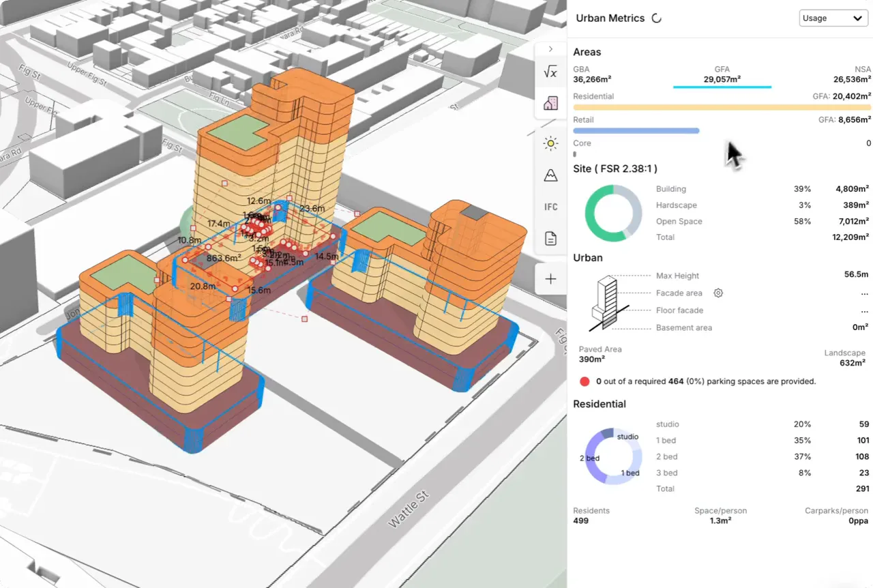Click the 17.4m dimension label
Image resolution: width=873 pixels, height=588 pixels.
(219, 224)
